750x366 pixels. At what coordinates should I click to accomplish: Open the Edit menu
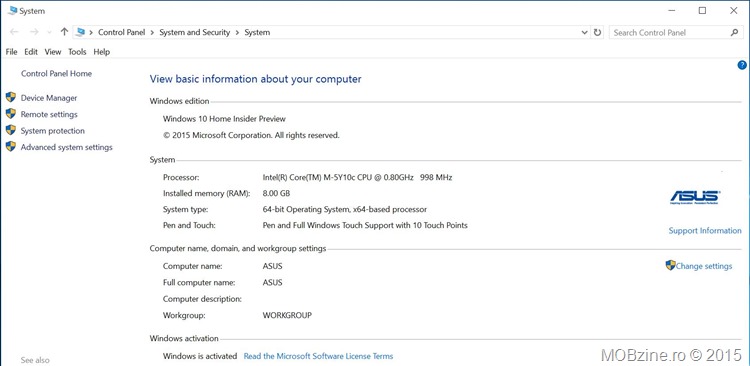pyautogui.click(x=31, y=52)
